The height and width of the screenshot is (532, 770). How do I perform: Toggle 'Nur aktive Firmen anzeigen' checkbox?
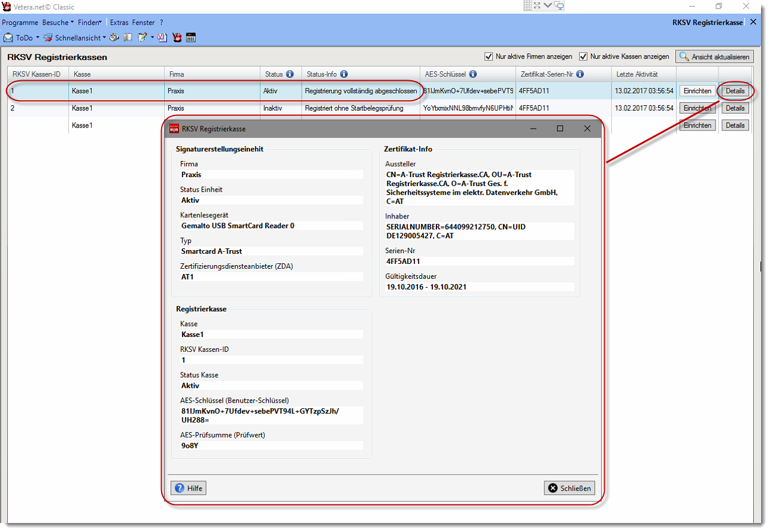(x=489, y=57)
